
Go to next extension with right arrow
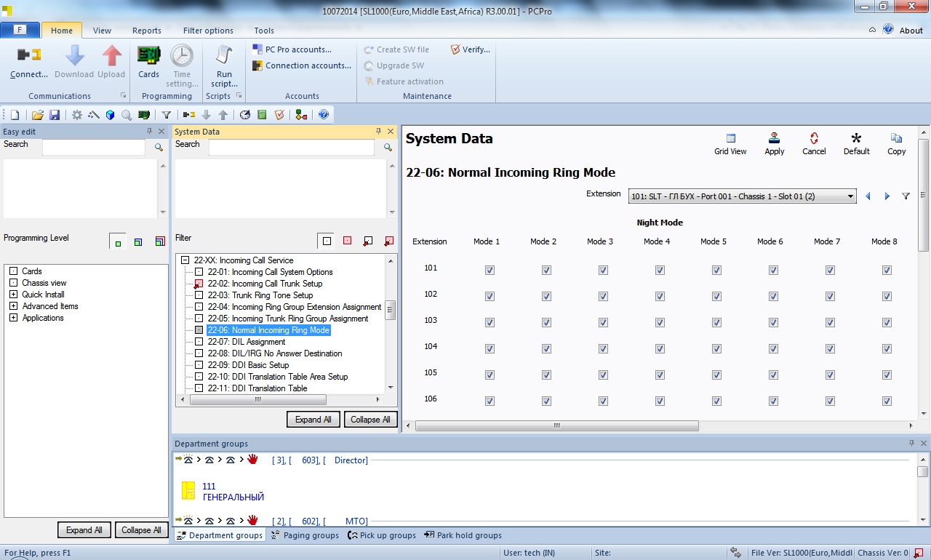(x=887, y=196)
